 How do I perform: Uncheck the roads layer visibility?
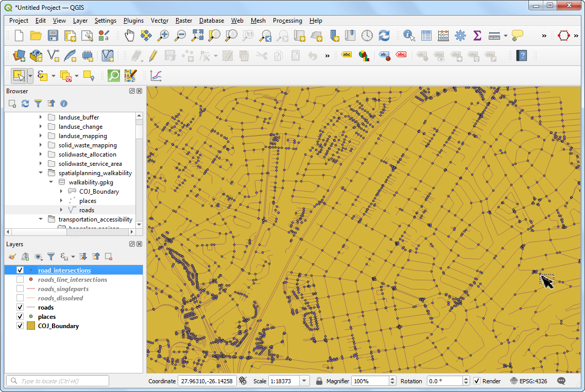click(x=20, y=308)
